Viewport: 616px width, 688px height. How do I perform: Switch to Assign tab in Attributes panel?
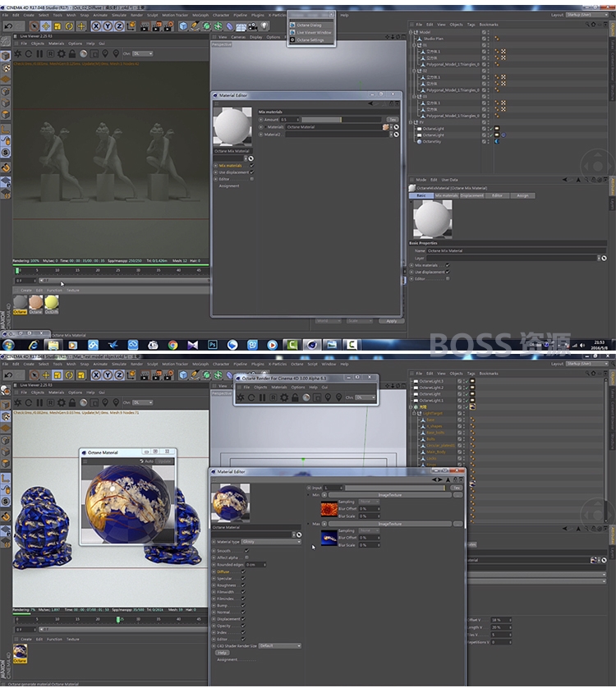tap(522, 195)
